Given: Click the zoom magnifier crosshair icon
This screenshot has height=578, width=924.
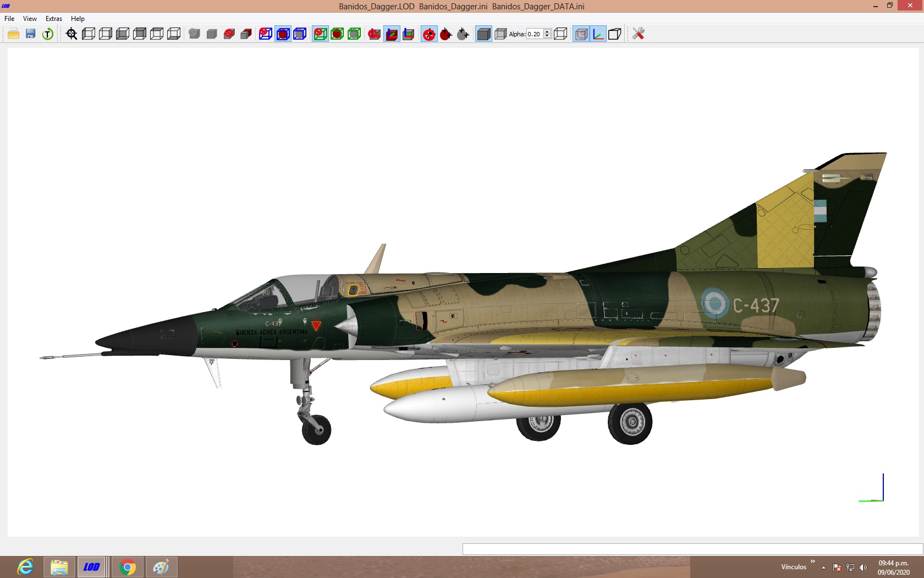Looking at the screenshot, I should pyautogui.click(x=71, y=34).
